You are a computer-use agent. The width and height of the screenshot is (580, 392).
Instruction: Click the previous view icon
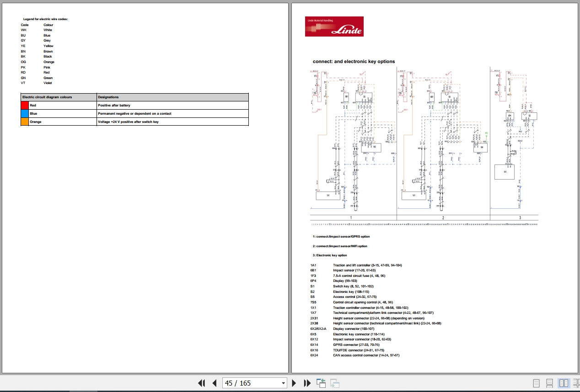pyautogui.click(x=321, y=383)
